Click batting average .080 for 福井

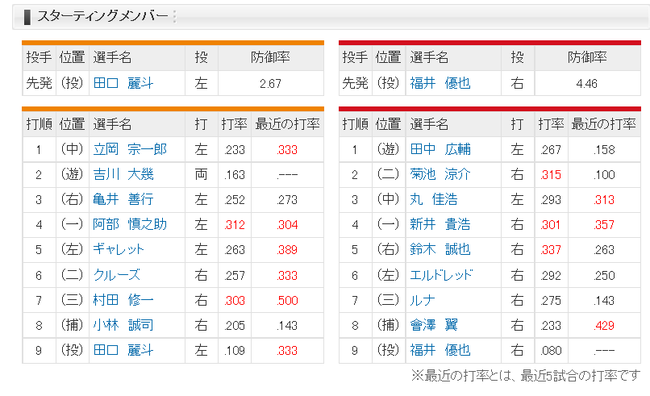point(551,351)
